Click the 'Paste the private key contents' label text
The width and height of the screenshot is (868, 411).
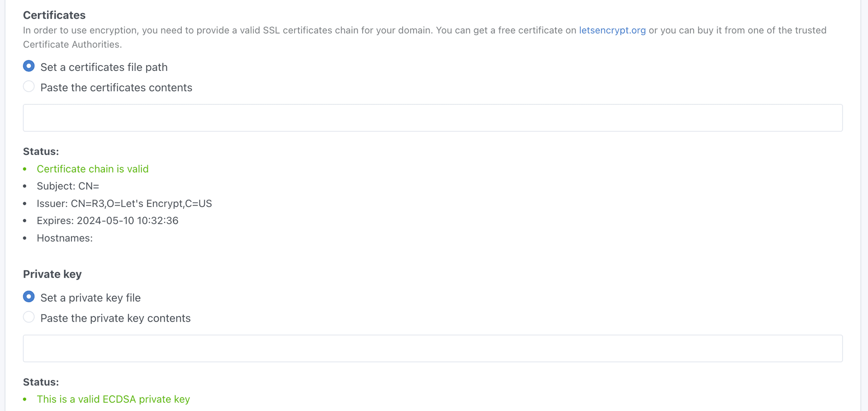pyautogui.click(x=115, y=318)
